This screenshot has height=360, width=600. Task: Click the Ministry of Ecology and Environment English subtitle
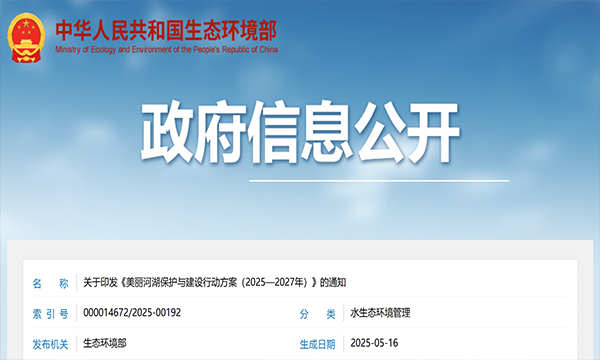pyautogui.click(x=166, y=50)
